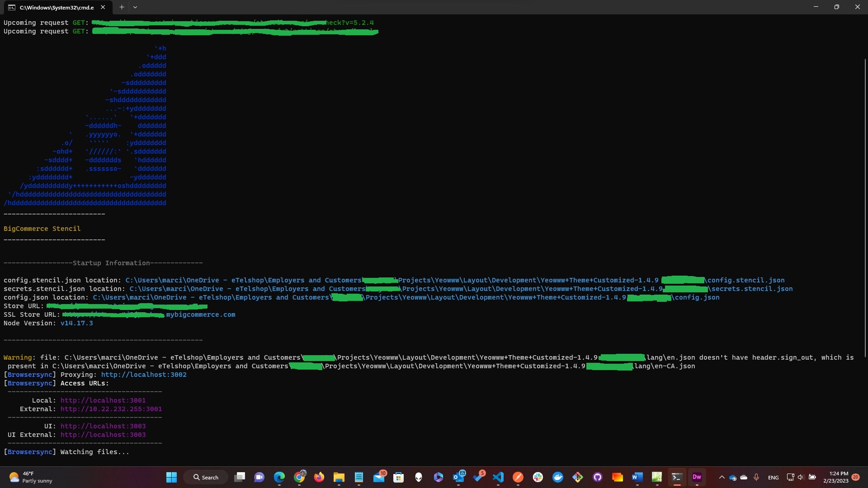Open the green number-4 app icon
Viewport: 868px width, 488px height.
click(x=657, y=477)
